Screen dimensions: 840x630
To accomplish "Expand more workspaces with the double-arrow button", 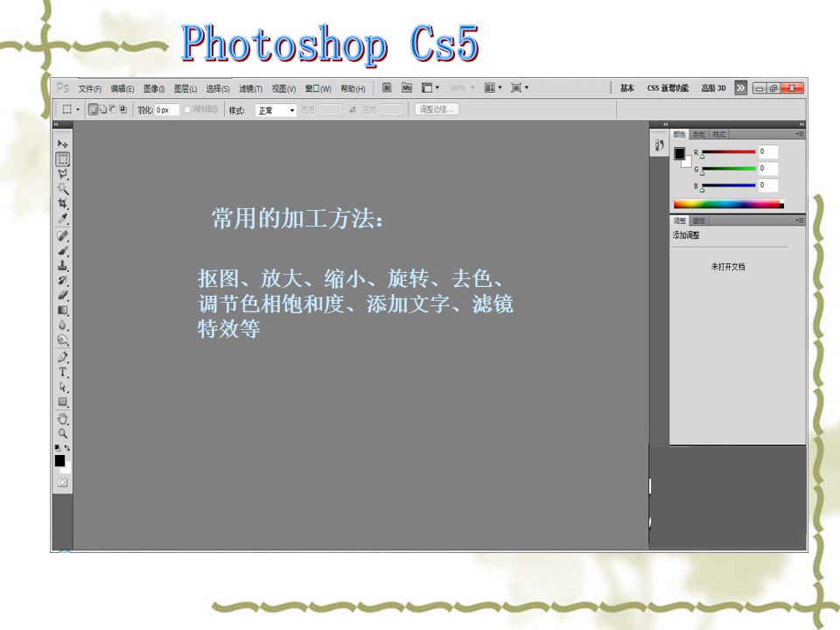I will (x=740, y=87).
